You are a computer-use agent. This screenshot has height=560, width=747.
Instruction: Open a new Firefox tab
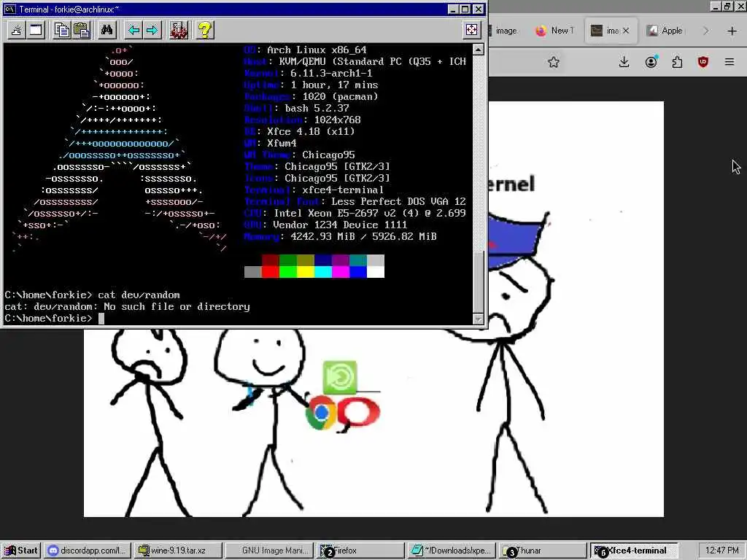732,31
